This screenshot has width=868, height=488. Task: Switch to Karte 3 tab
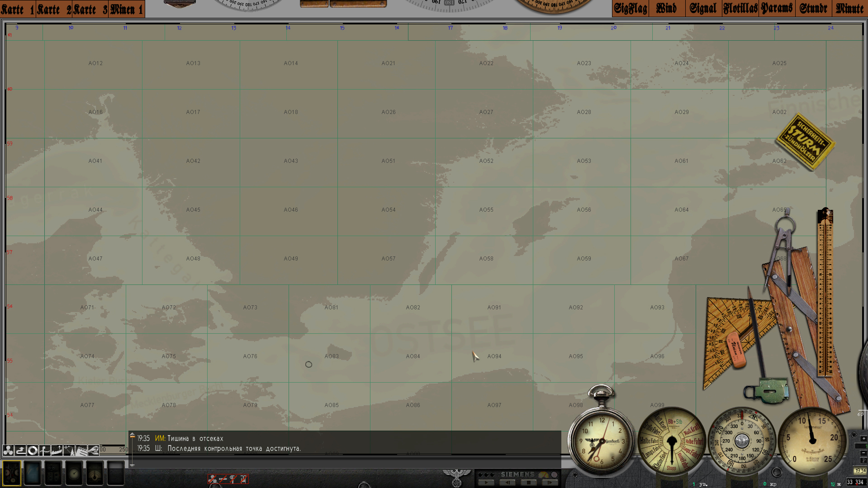[x=90, y=9]
